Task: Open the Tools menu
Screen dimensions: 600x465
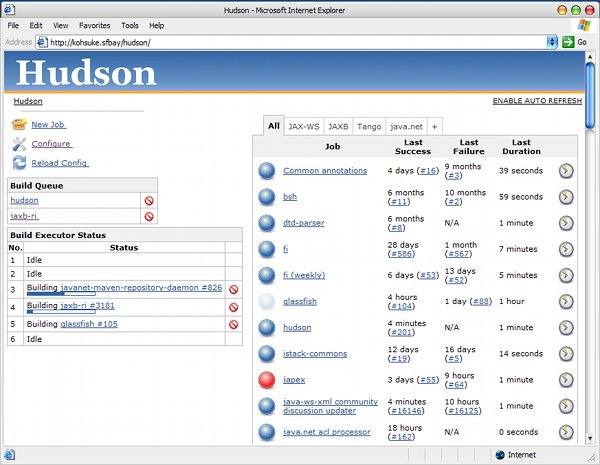Action: coord(130,25)
